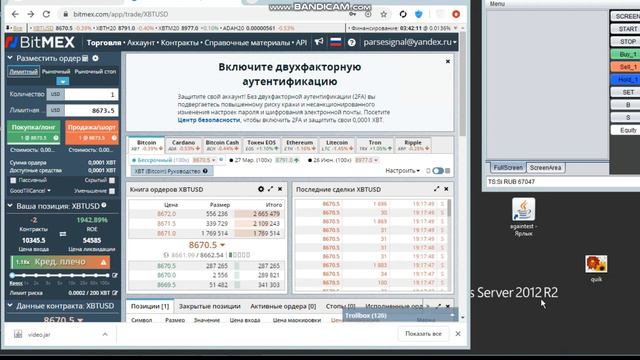Open Справочные материалы menu

[x=247, y=42]
